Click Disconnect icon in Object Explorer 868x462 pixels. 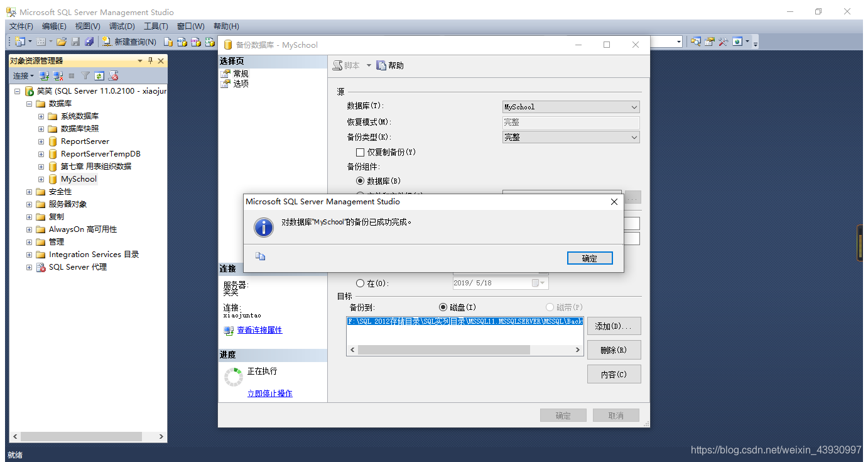click(58, 75)
